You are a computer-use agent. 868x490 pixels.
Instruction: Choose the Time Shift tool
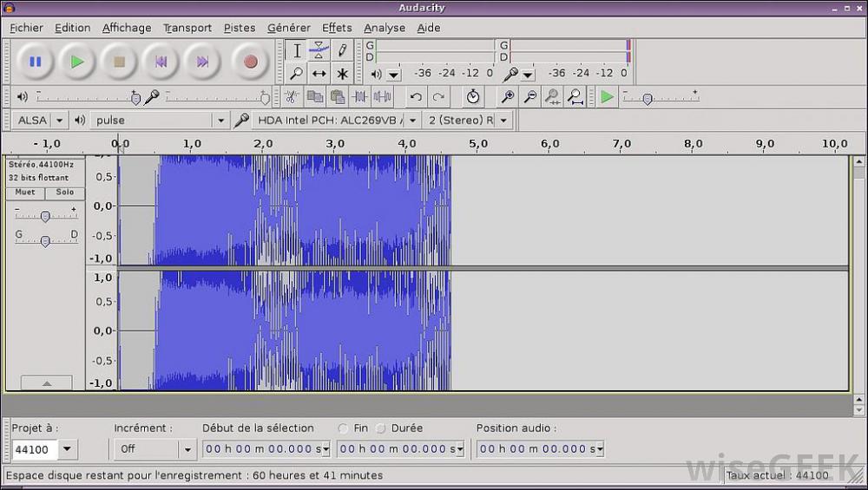[319, 74]
